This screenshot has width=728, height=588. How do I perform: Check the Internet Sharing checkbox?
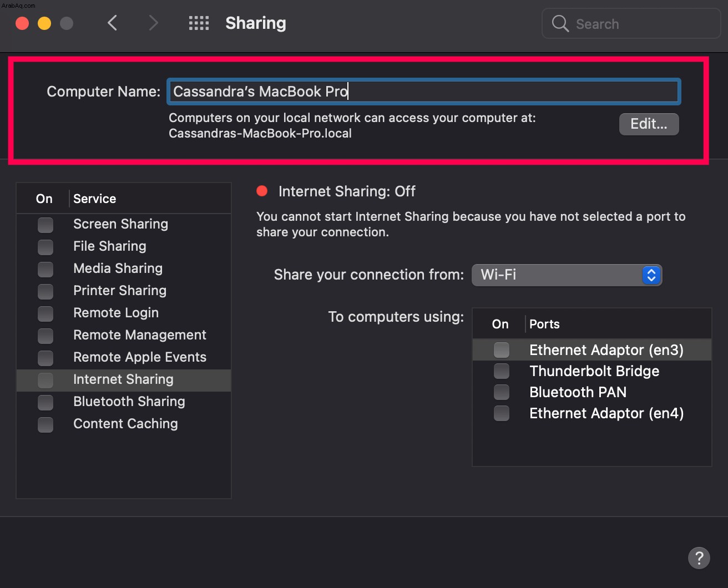click(x=46, y=380)
